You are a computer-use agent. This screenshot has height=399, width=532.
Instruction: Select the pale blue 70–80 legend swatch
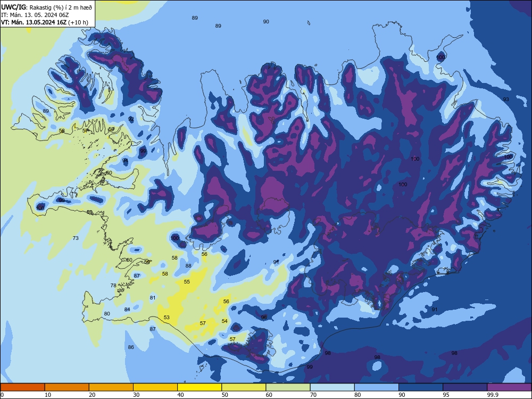(x=332, y=387)
